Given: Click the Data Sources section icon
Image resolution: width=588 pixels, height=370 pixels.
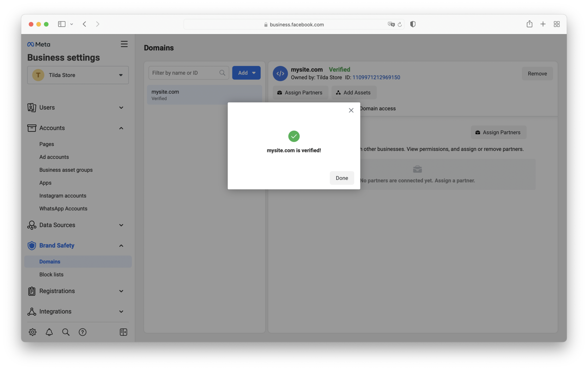Looking at the screenshot, I should [x=32, y=225].
